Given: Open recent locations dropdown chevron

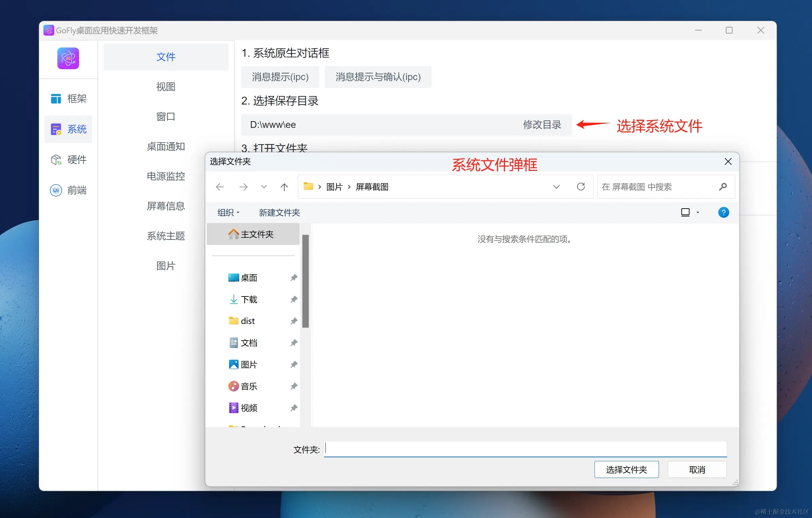Looking at the screenshot, I should (x=264, y=187).
